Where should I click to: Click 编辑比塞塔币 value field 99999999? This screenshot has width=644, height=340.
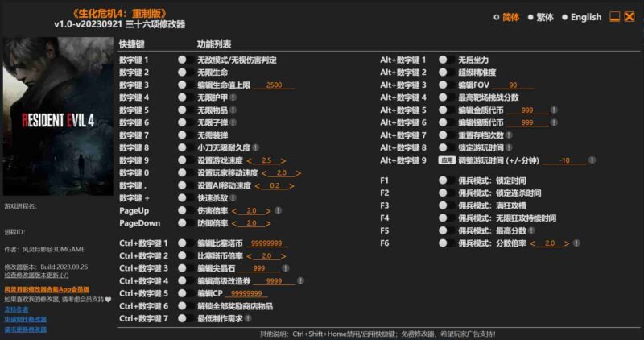(266, 243)
